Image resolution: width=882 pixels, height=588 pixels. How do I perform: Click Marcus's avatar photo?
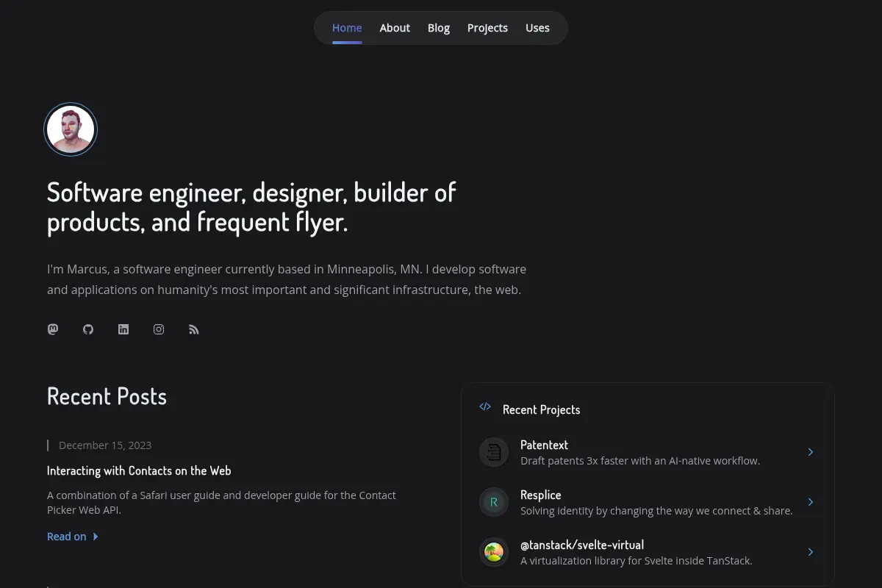[71, 129]
